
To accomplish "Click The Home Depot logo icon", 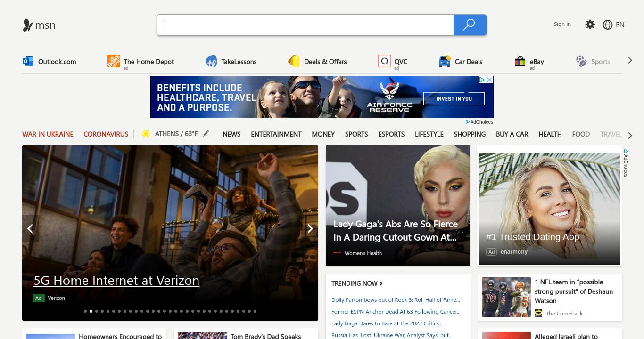I will (114, 61).
